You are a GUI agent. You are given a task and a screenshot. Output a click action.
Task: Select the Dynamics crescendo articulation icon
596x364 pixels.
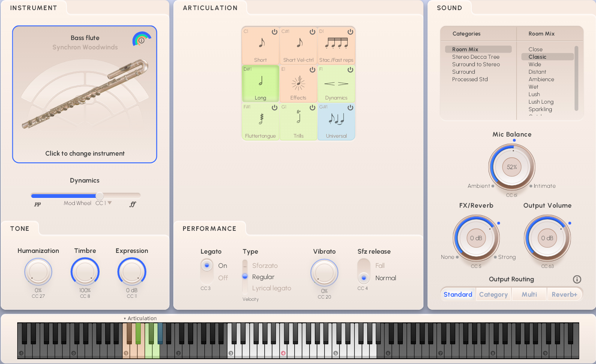336,84
